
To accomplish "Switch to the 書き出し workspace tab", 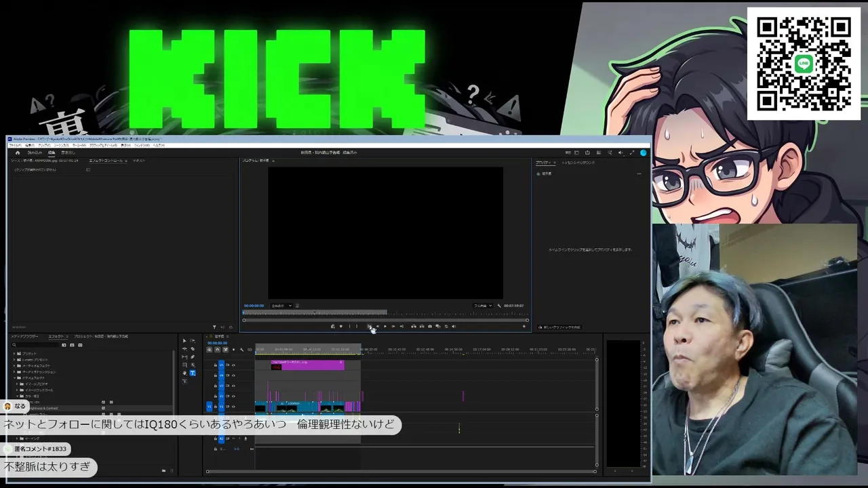I will [x=68, y=152].
